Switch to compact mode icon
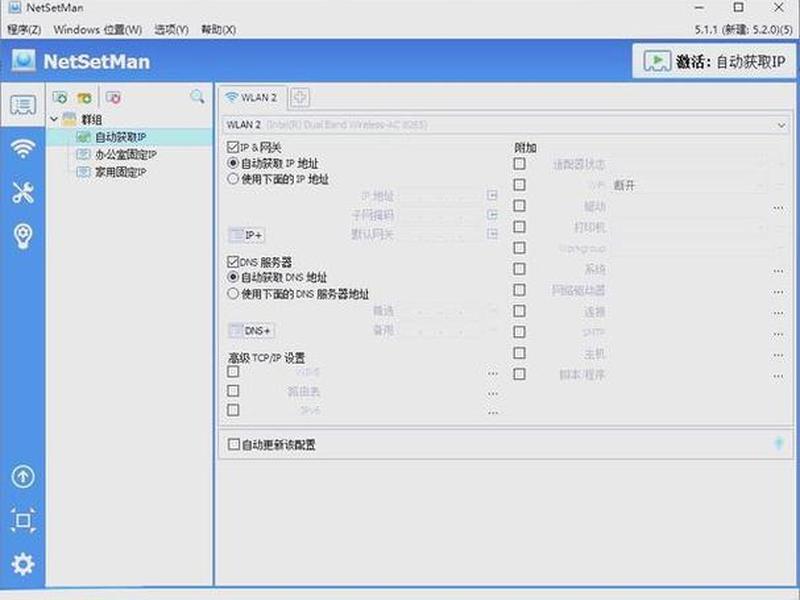800x600 pixels. [x=23, y=520]
